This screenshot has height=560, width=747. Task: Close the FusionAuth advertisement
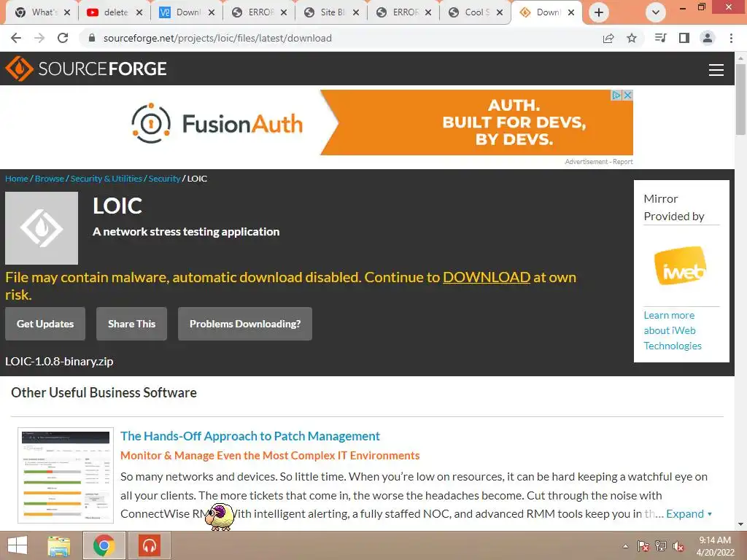click(628, 96)
